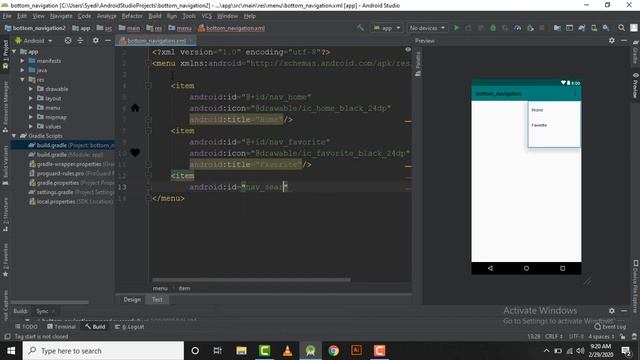Viewport: 640px width, 360px height.
Task: Expand the java folder
Action: [x=22, y=70]
